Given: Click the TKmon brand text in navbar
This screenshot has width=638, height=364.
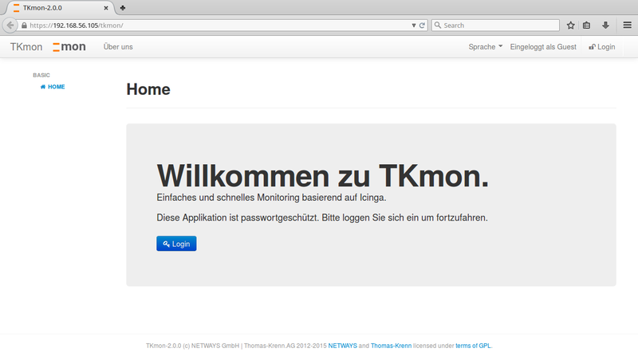Looking at the screenshot, I should click(26, 47).
